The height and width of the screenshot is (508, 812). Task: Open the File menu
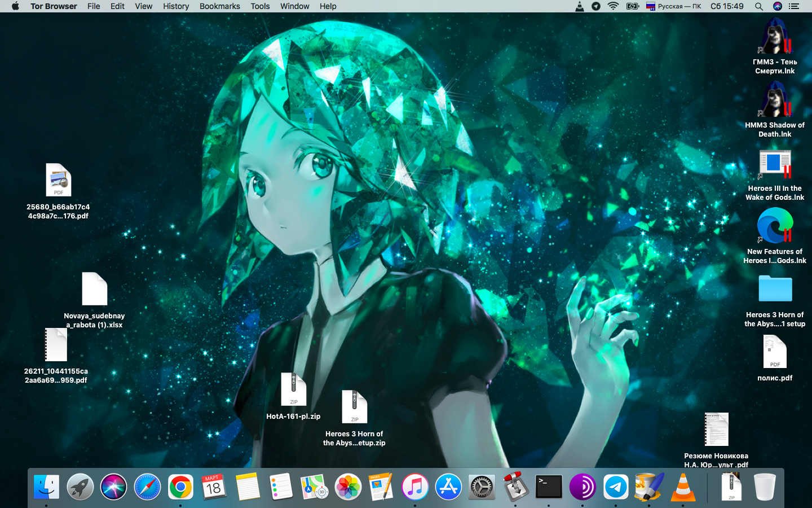click(94, 6)
